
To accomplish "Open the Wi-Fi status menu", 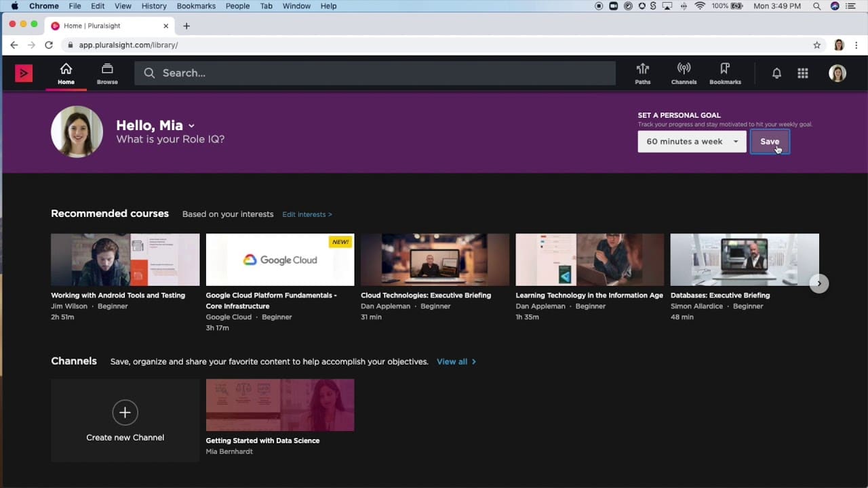I will tap(699, 6).
